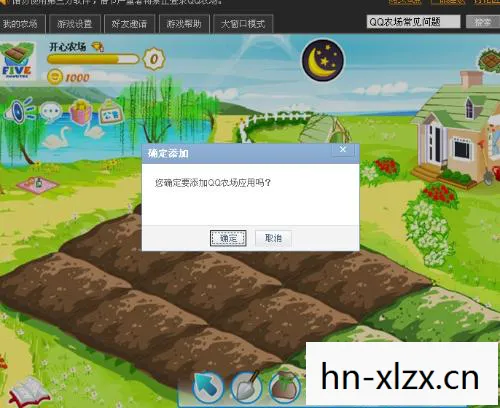
Task: Select the blue arrow pointer tool
Action: [x=208, y=387]
